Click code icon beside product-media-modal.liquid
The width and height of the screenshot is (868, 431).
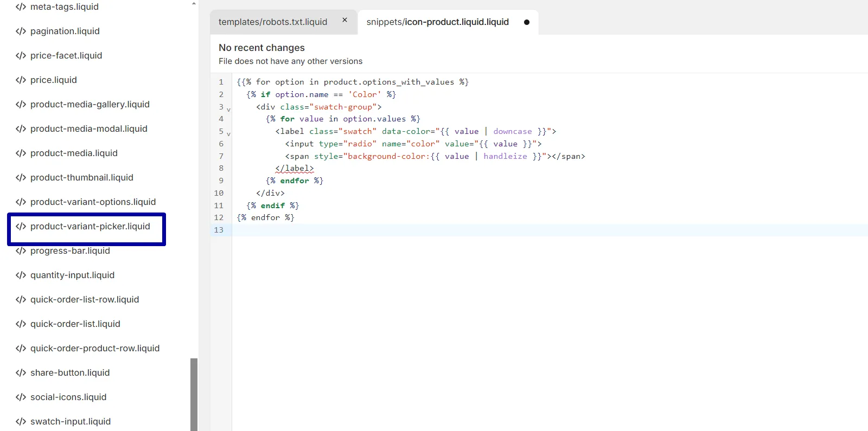21,129
